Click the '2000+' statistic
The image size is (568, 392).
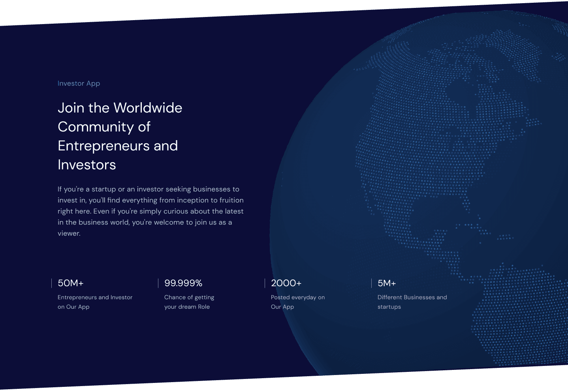click(286, 283)
